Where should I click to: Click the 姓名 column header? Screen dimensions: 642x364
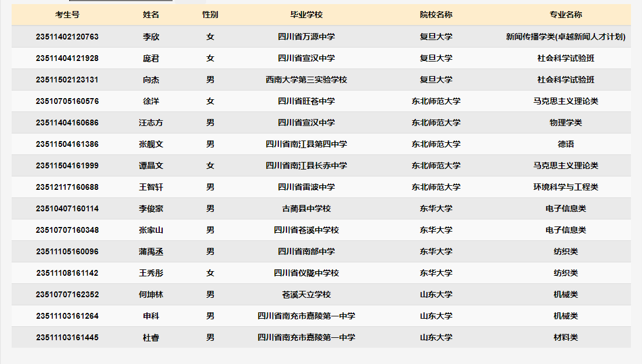[x=150, y=15]
